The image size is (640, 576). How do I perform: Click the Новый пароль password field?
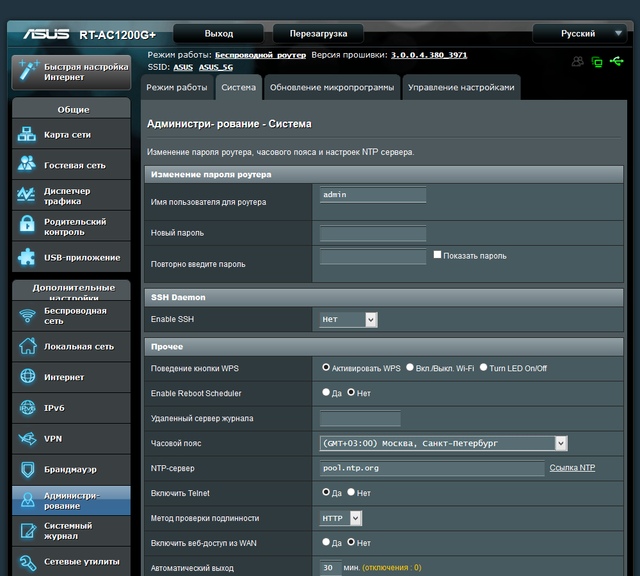[372, 233]
